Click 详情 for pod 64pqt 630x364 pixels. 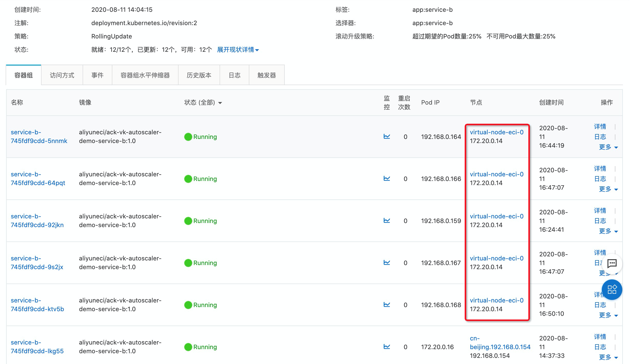600,168
